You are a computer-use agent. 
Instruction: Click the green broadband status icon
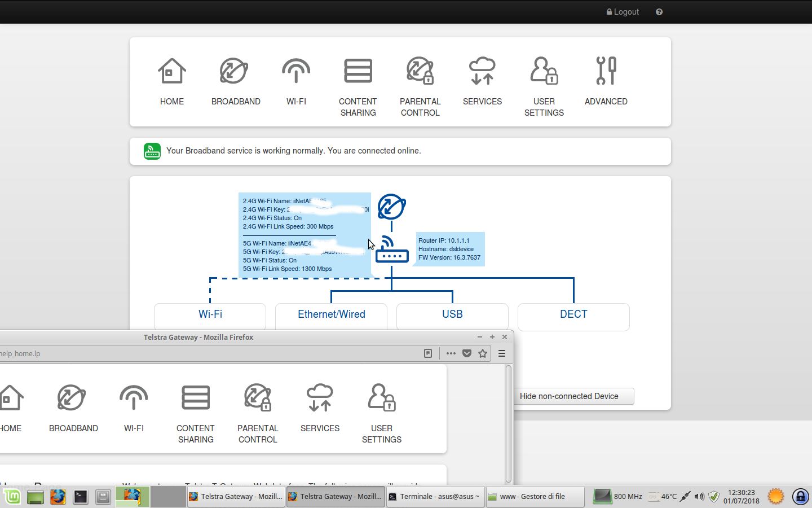152,151
